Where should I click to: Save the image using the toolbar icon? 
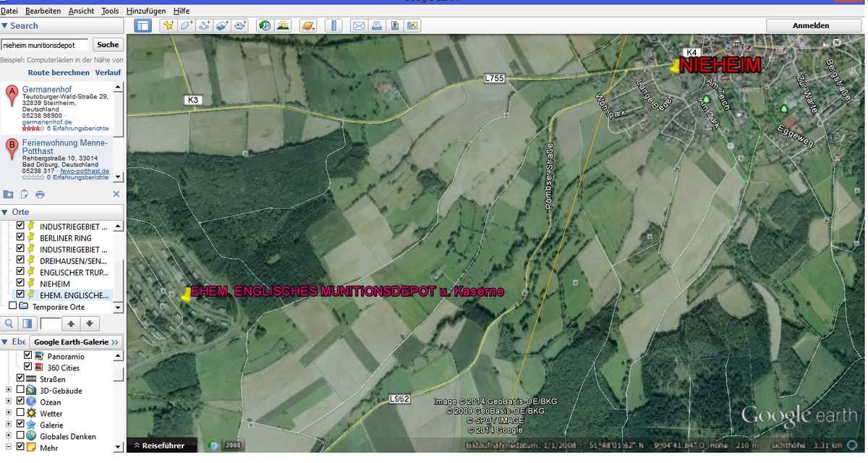(x=395, y=26)
